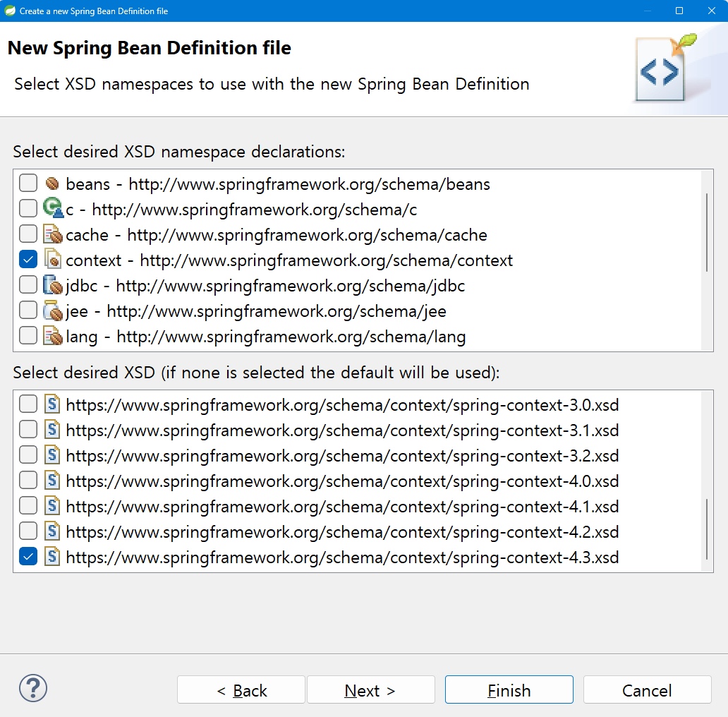Select the jdbc schema row text
Image resolution: width=728 pixels, height=717 pixels.
(x=265, y=286)
